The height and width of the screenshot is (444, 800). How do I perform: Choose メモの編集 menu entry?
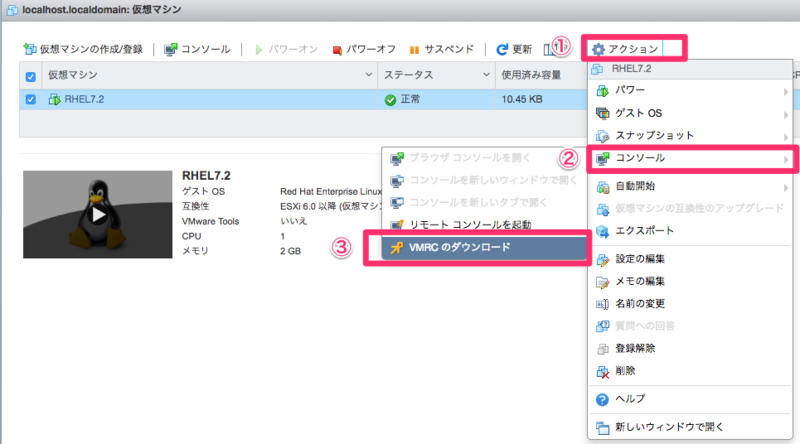[690, 282]
